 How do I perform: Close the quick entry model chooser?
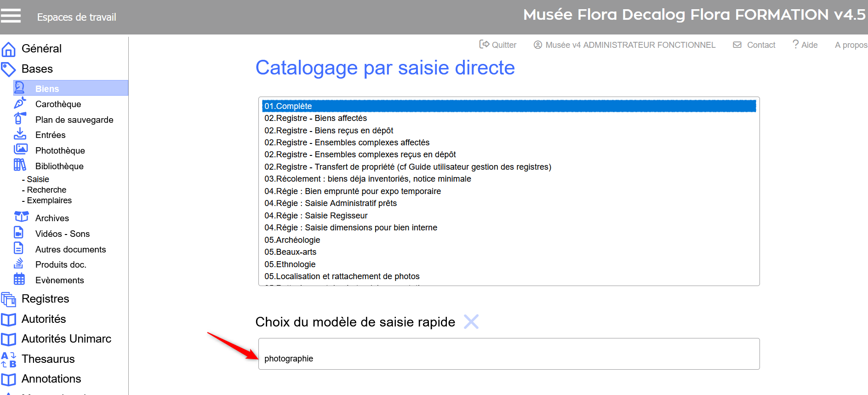(x=471, y=321)
